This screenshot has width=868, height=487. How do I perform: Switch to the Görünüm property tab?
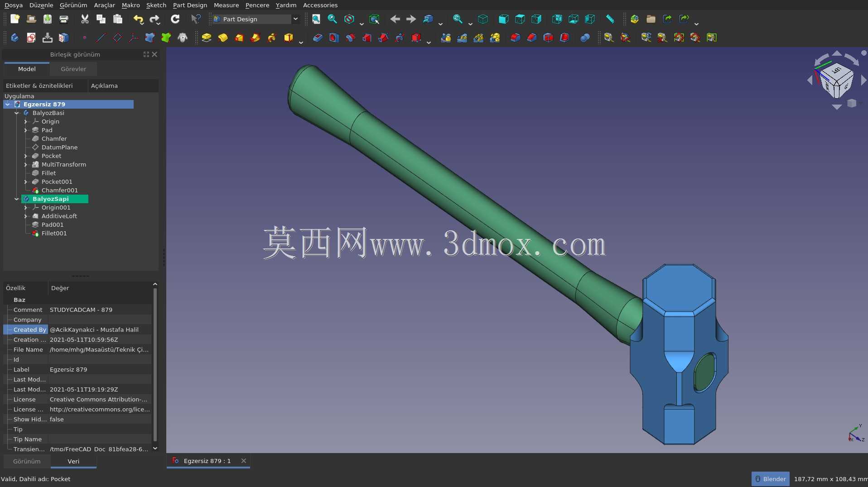point(27,461)
